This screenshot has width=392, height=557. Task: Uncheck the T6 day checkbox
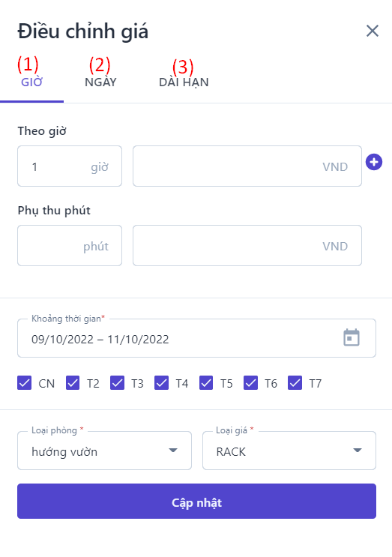[x=250, y=383]
